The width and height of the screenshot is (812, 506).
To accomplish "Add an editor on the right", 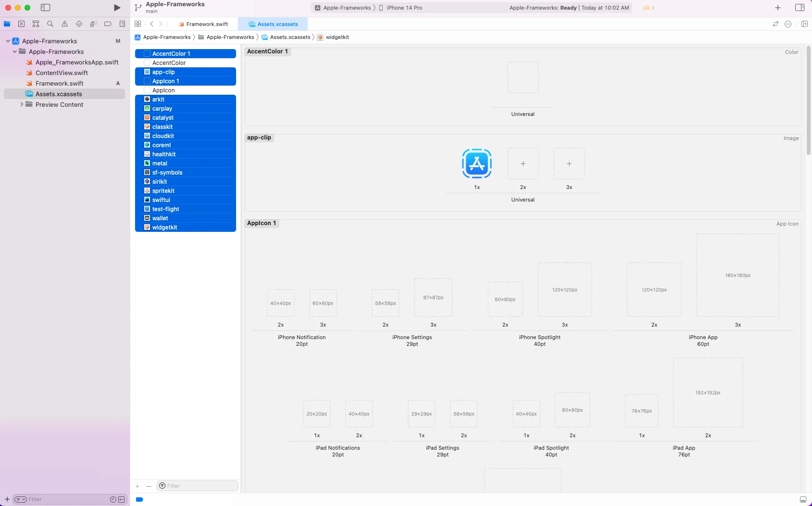I will click(x=804, y=24).
